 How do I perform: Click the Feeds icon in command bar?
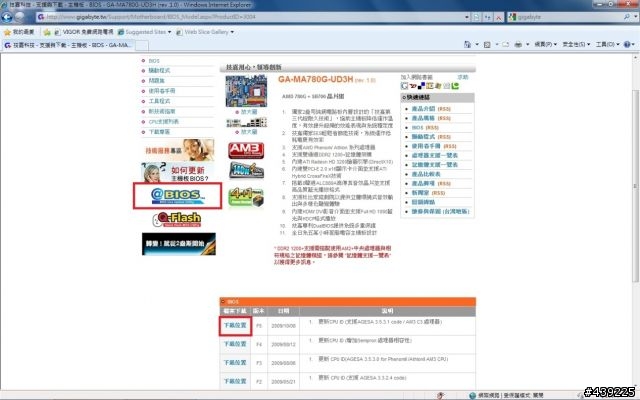tap(487, 44)
